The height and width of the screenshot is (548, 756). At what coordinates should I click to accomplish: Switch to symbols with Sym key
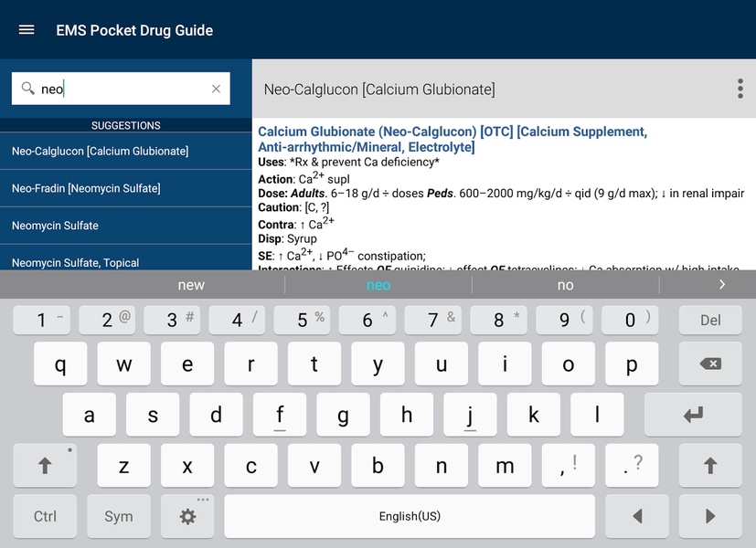[119, 516]
